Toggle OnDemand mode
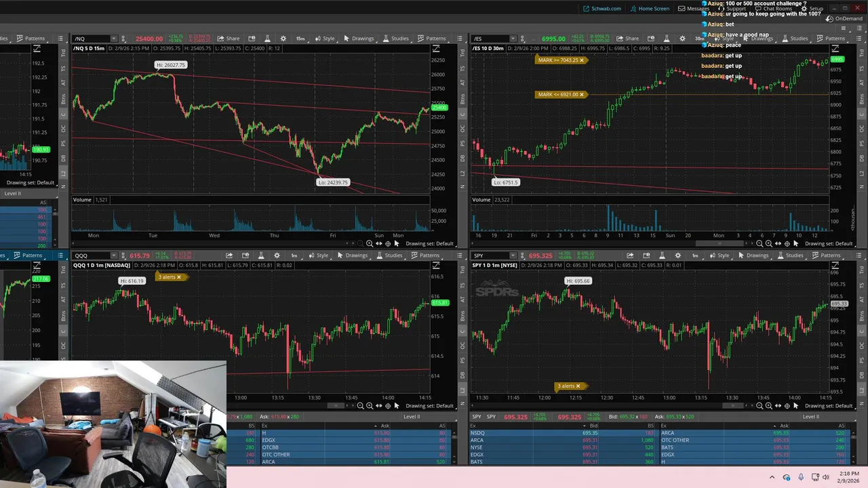Image resolution: width=868 pixels, height=488 pixels. pos(844,19)
